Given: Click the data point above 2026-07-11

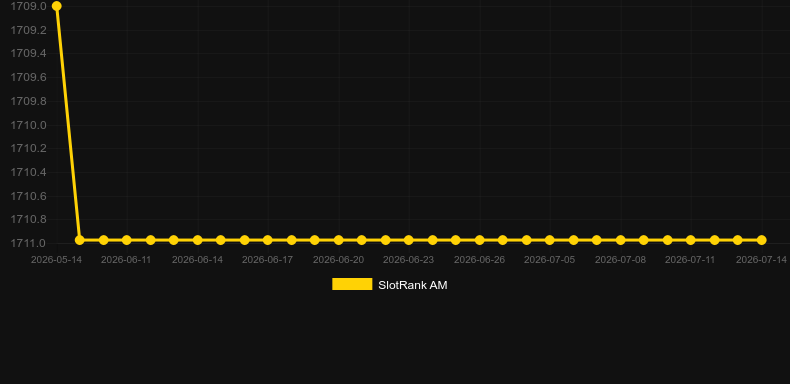Looking at the screenshot, I should (x=691, y=240).
